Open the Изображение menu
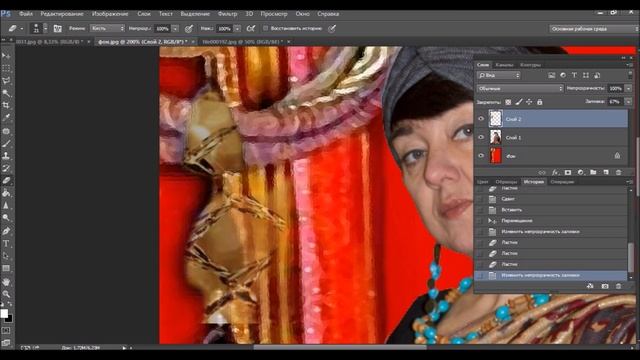Image resolution: width=640 pixels, height=360 pixels. pyautogui.click(x=110, y=14)
